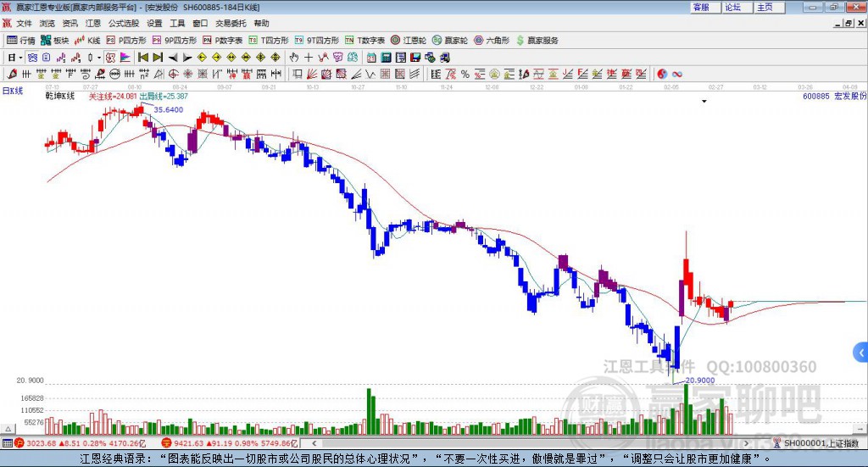Click the black left arrow step icon
Screen dimensions: 868x467
pyautogui.click(x=173, y=58)
